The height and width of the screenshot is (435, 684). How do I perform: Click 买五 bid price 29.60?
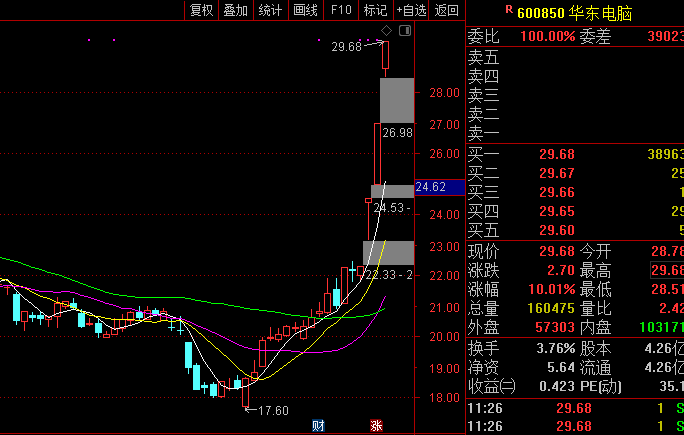pos(557,230)
